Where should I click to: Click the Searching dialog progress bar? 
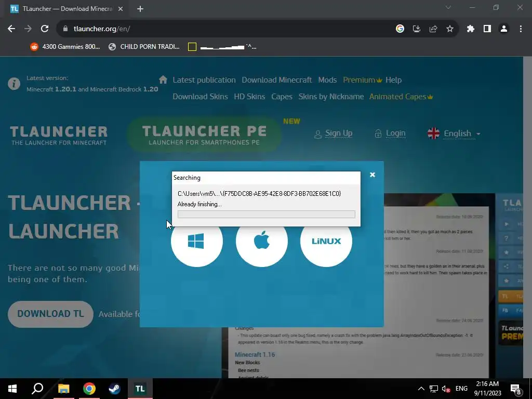(267, 214)
